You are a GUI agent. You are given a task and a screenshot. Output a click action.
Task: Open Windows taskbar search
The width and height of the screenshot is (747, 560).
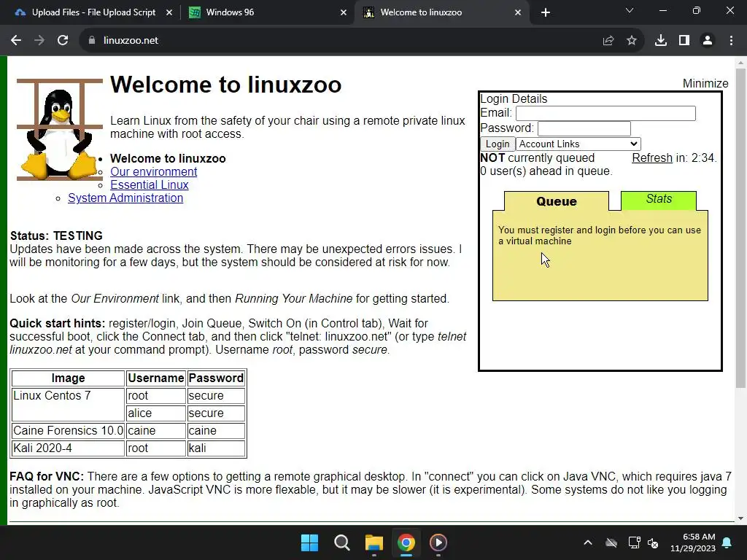click(341, 542)
